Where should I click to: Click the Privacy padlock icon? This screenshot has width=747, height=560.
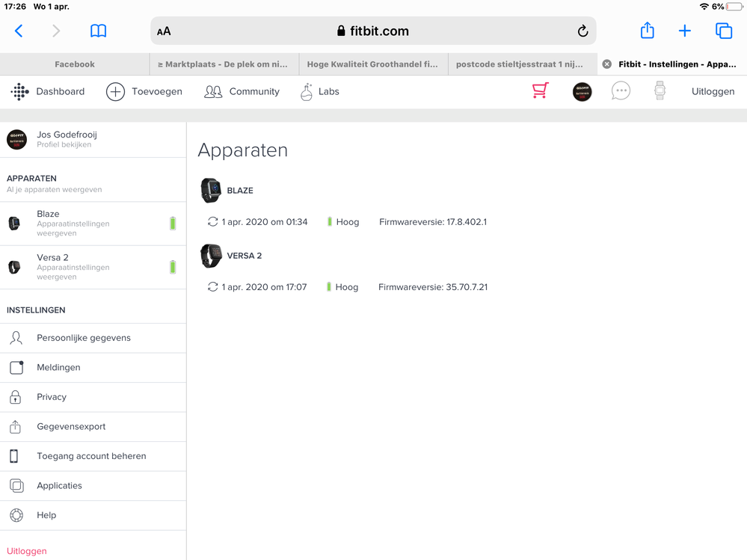click(x=15, y=397)
